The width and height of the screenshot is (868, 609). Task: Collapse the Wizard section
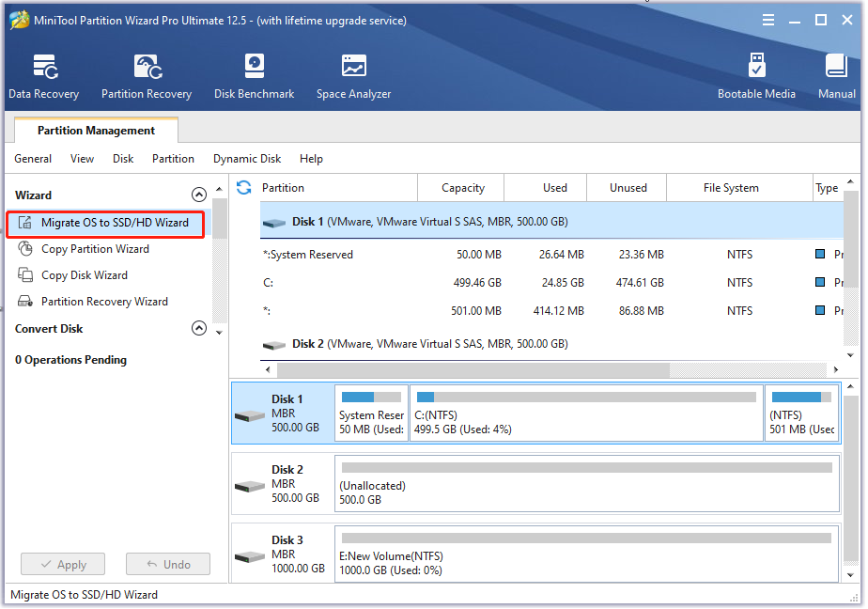pos(199,195)
